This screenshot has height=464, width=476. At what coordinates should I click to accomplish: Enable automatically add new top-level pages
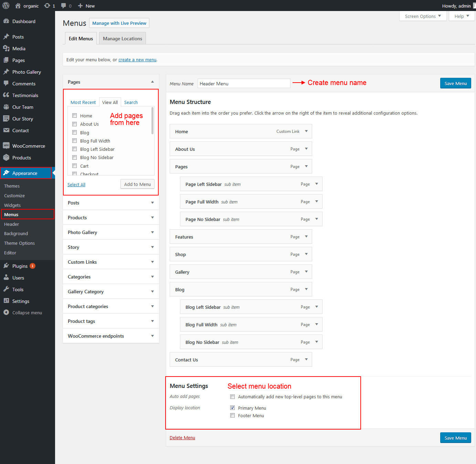pos(232,397)
